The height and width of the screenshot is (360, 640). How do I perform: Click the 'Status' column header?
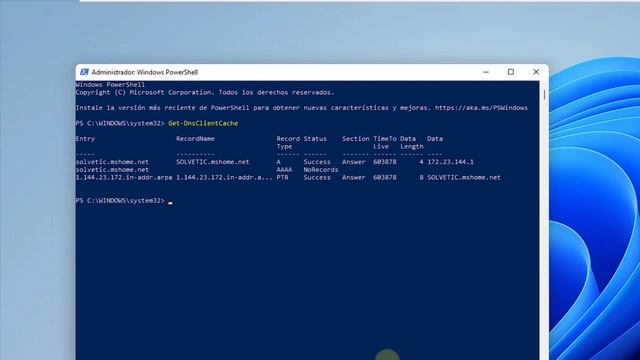point(315,139)
